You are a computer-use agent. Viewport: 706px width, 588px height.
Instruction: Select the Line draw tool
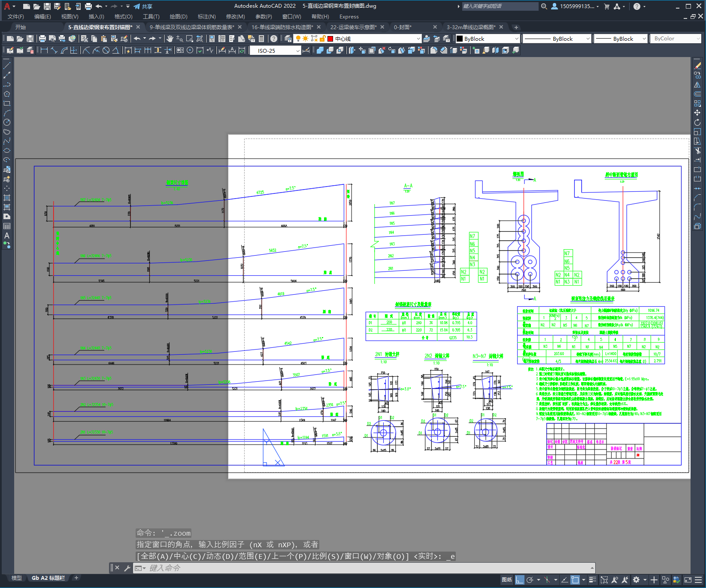7,66
